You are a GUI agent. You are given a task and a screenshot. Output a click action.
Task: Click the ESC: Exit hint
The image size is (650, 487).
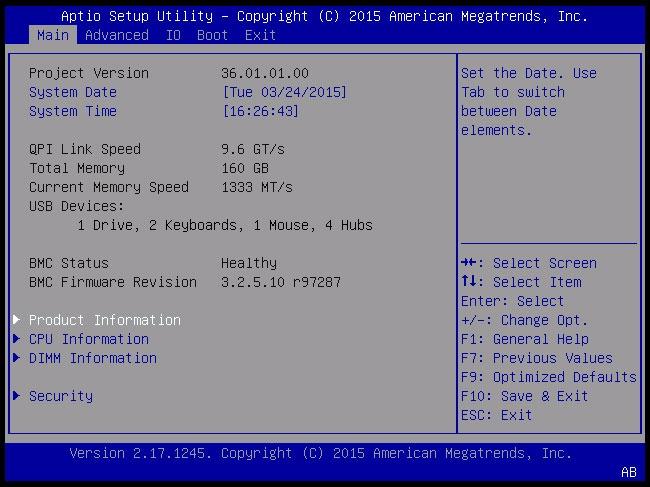pyautogui.click(x=496, y=415)
